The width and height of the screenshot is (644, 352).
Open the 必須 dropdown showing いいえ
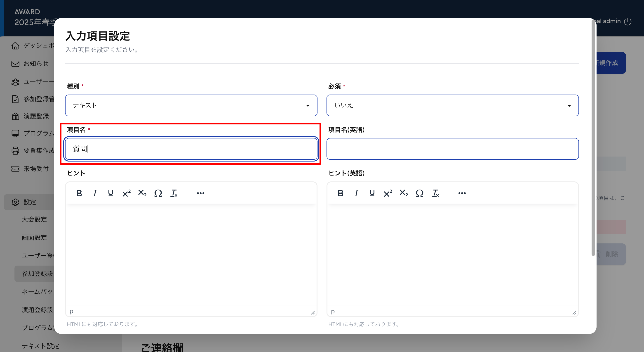tap(452, 105)
